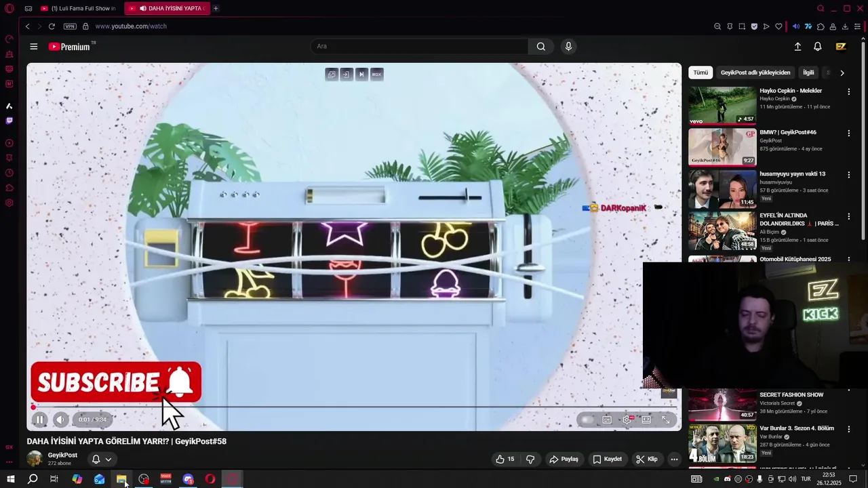Pause the video

click(x=39, y=420)
